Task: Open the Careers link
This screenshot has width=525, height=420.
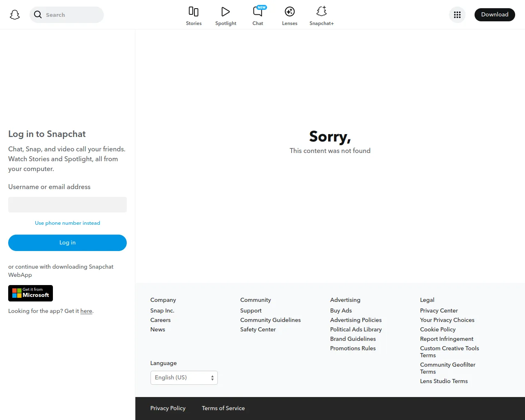Action: tap(160, 320)
